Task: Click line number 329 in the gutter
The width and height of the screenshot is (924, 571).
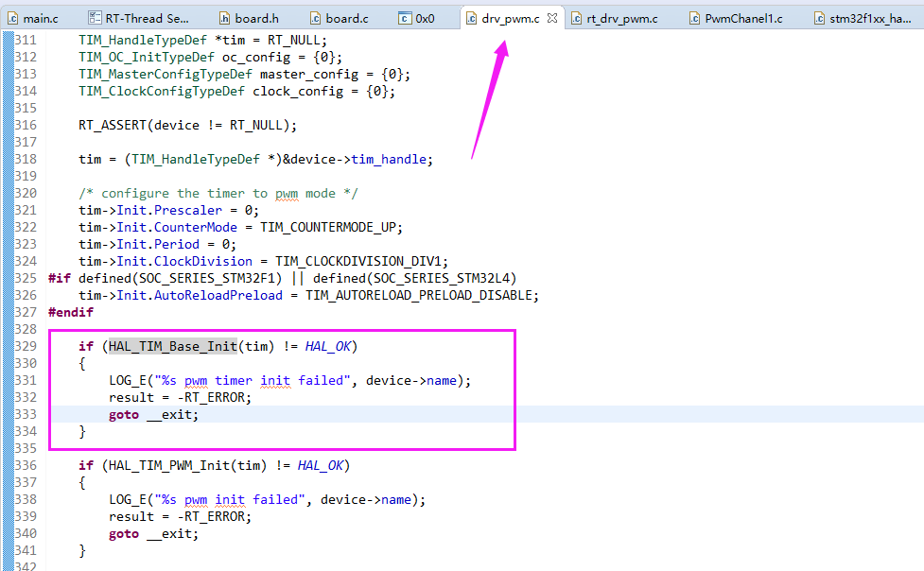Action: (x=26, y=347)
